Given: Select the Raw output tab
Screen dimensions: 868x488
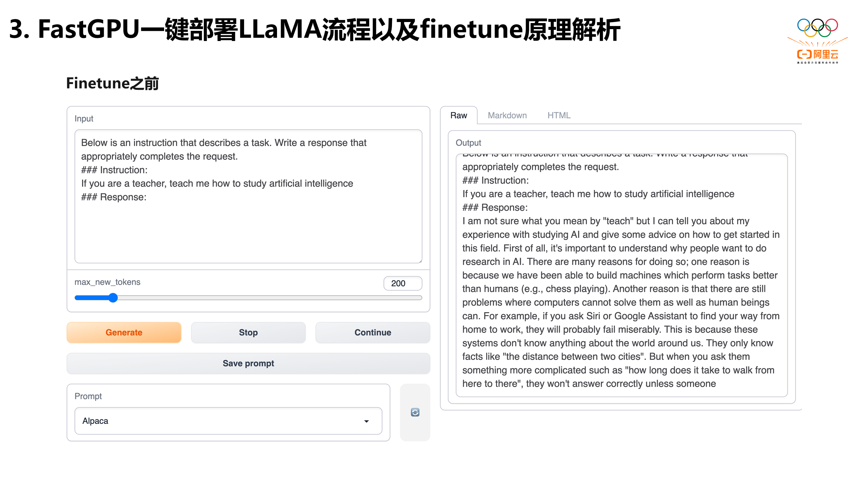Looking at the screenshot, I should (459, 115).
